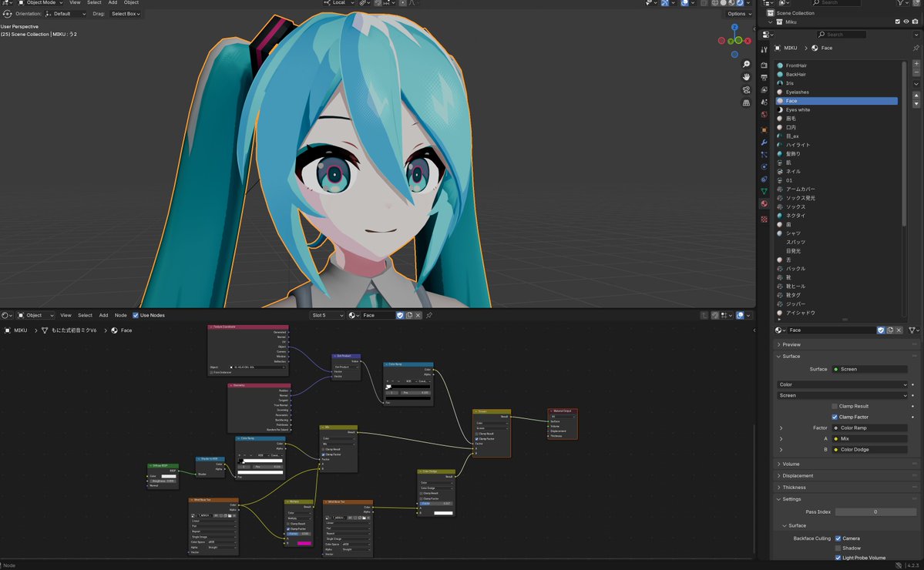
Task: Enable the Clamp Result checkbox
Action: [835, 406]
